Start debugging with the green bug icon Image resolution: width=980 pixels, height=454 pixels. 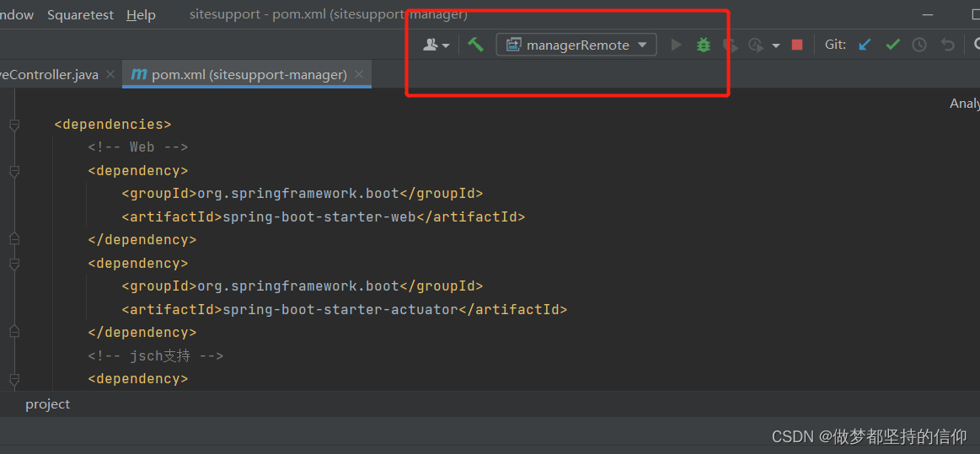click(x=704, y=45)
